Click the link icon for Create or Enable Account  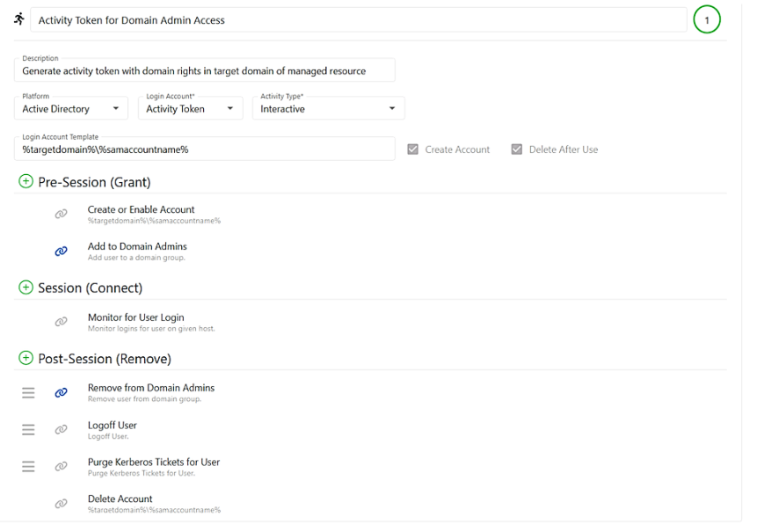click(x=61, y=214)
